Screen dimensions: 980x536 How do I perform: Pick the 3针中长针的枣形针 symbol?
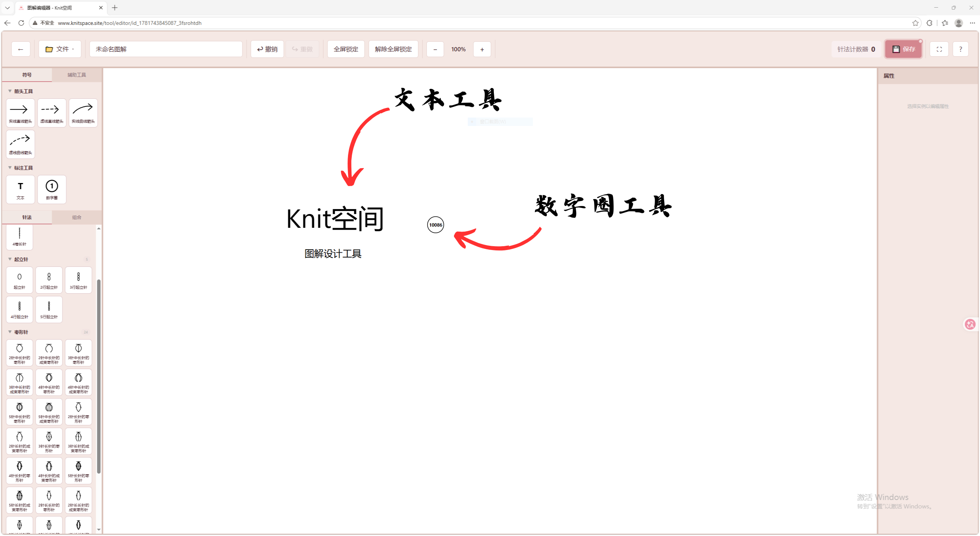[78, 353]
